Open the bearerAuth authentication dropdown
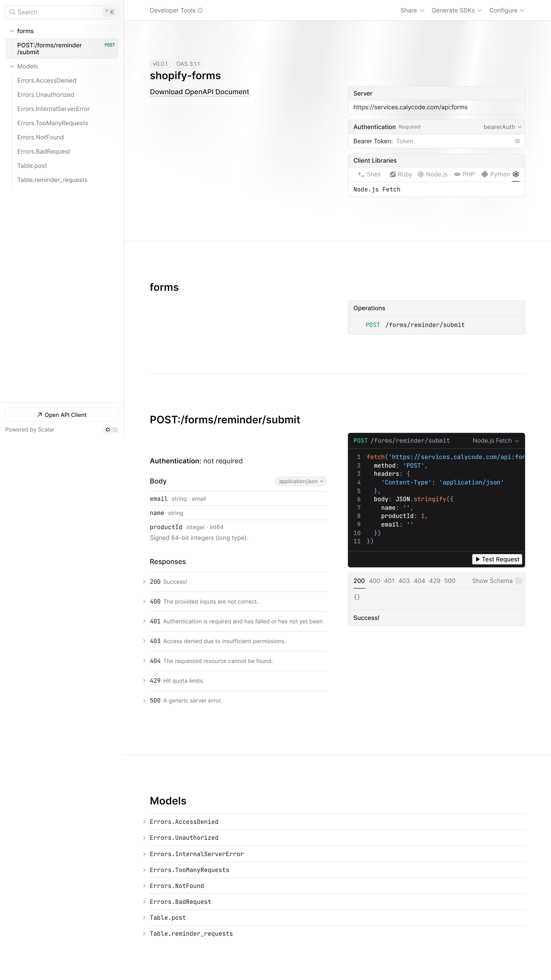 502,127
